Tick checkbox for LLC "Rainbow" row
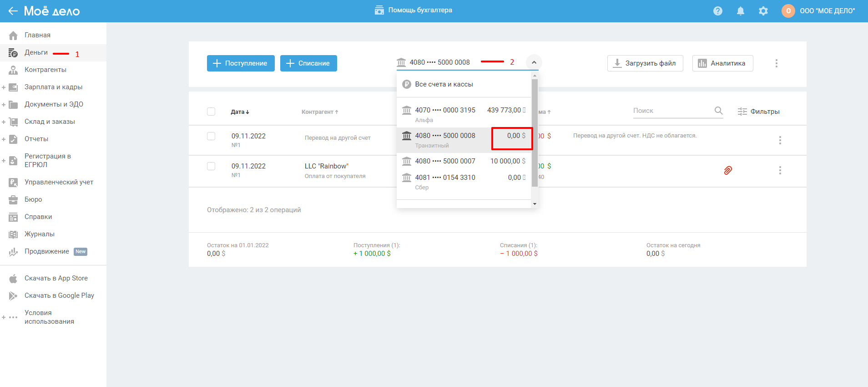This screenshot has height=387, width=868. click(211, 166)
